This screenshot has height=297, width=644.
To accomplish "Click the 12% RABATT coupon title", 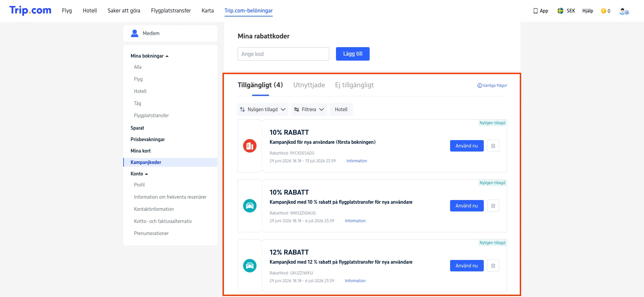I will [289, 252].
